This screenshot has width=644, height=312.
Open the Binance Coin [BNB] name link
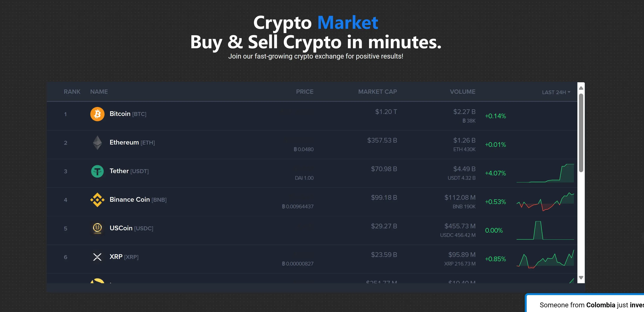[x=138, y=200]
